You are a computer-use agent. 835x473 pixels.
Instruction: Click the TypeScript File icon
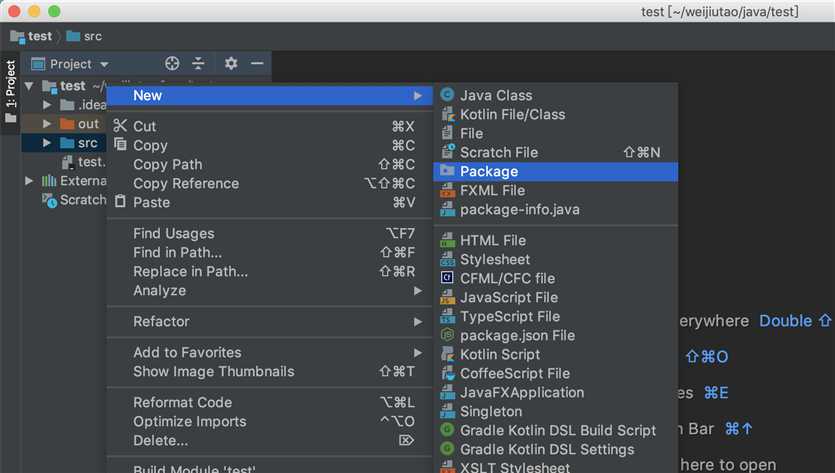point(447,316)
